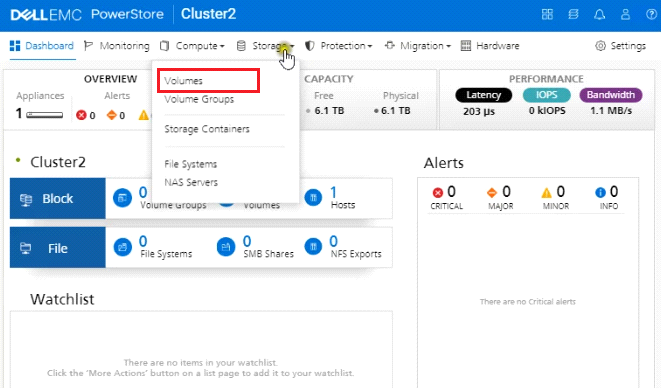661x388 pixels.
Task: Open the notifications bell icon
Action: click(599, 14)
